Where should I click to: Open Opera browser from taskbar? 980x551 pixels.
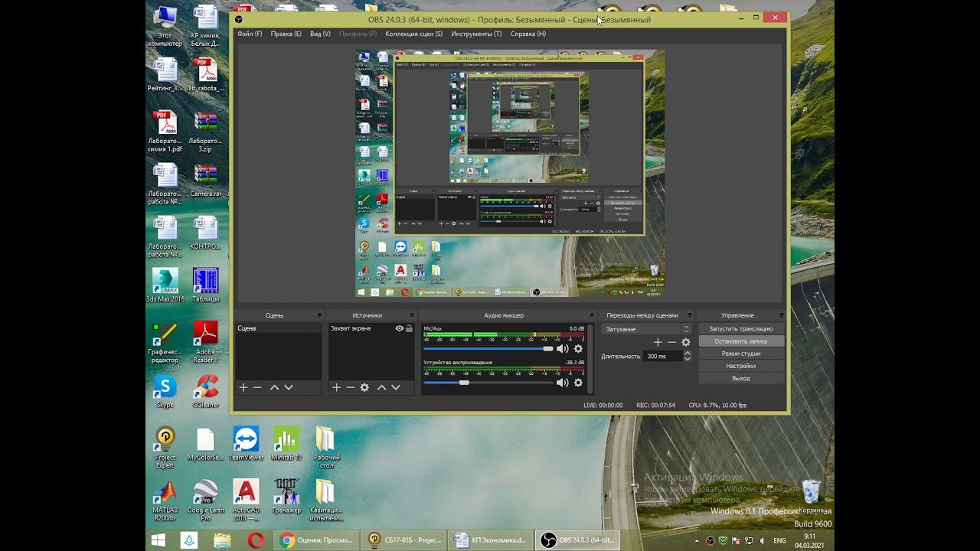point(256,540)
